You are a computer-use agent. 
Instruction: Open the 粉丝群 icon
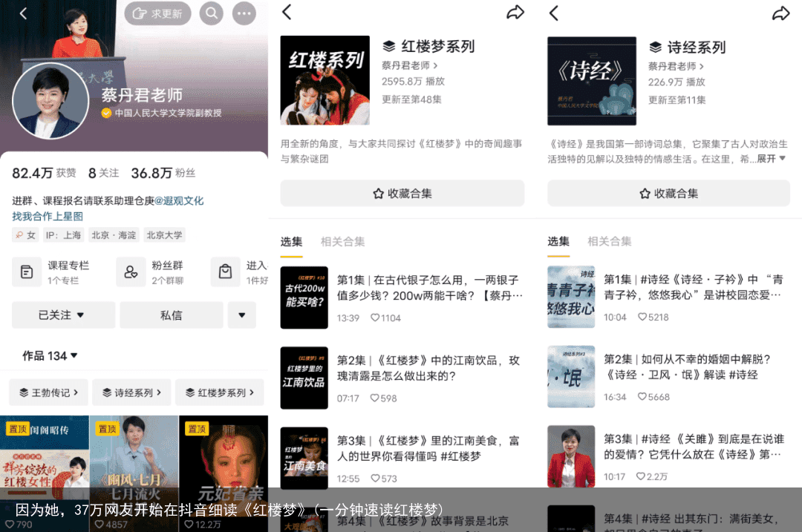131,272
